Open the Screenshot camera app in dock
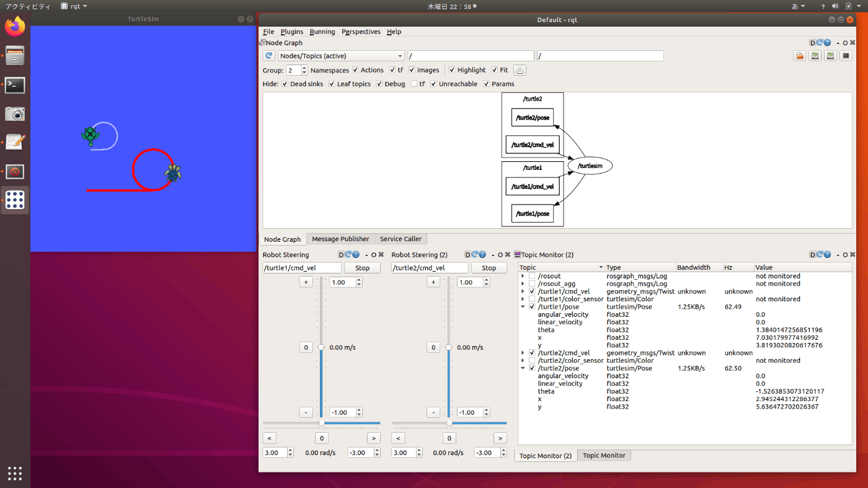Image resolution: width=868 pixels, height=488 pixels. tap(15, 113)
